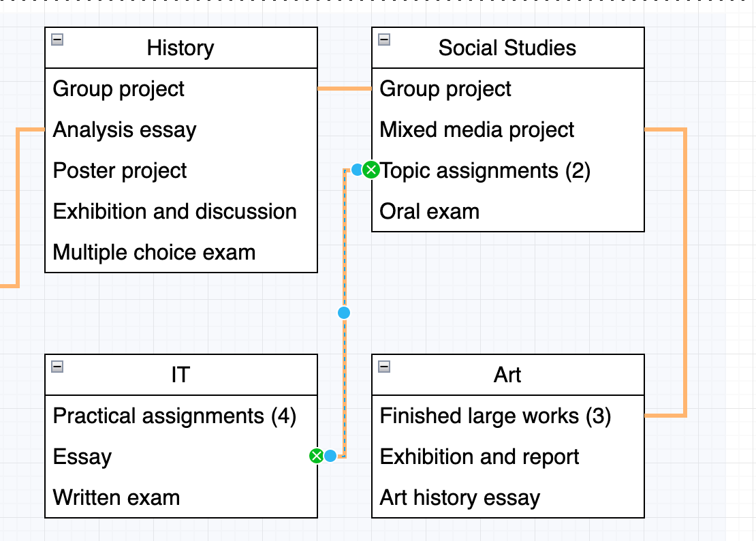Click the green X marker beside the Essay row
This screenshot has height=541, width=756.
pyautogui.click(x=317, y=456)
